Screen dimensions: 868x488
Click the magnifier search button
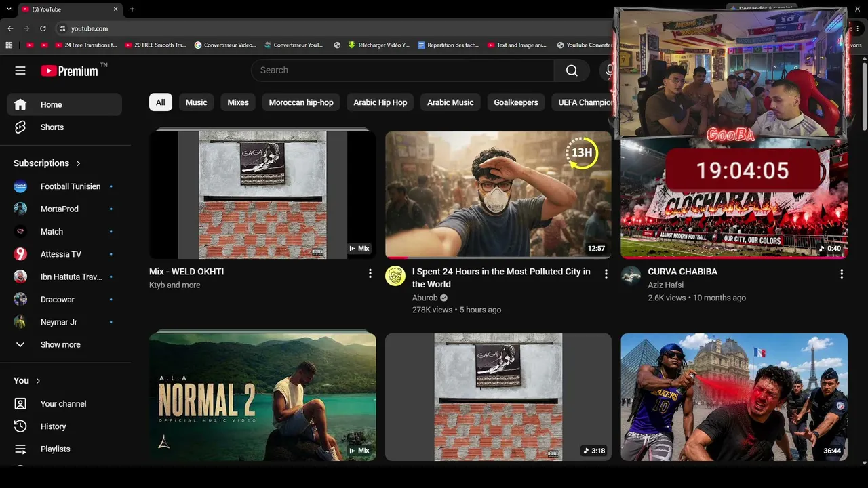[x=572, y=70]
